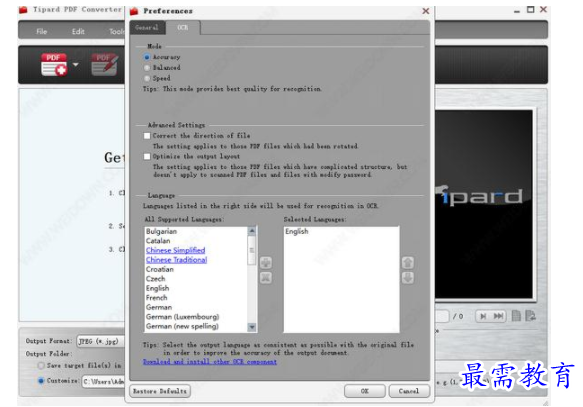Select English in Selected Languages list
Image resolution: width=583 pixels, height=407 pixels.
click(297, 231)
